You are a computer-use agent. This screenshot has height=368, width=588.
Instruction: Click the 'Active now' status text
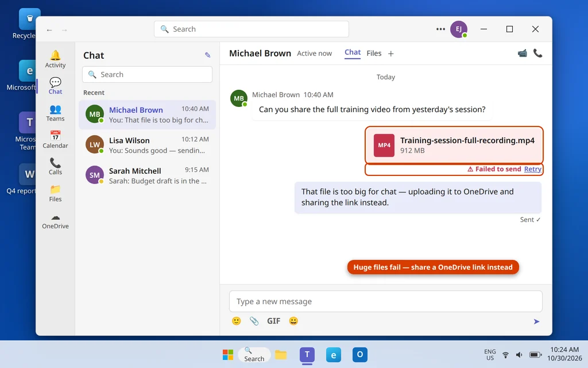[x=314, y=53]
